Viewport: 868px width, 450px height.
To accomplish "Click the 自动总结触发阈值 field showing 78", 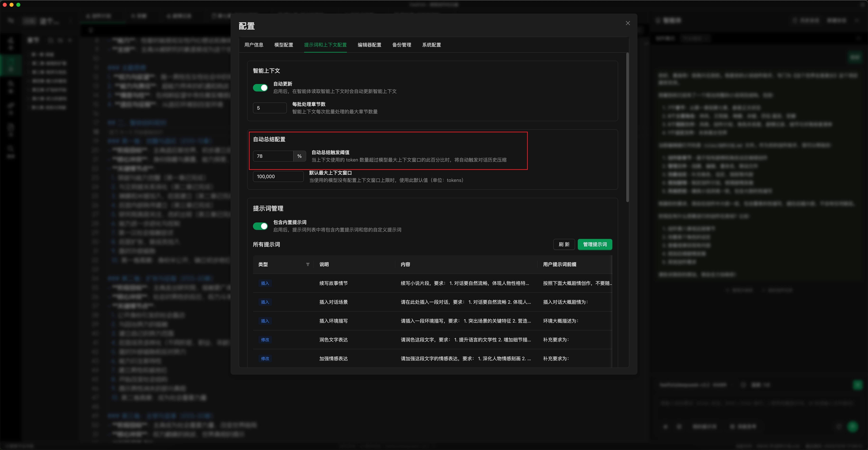I will (273, 156).
